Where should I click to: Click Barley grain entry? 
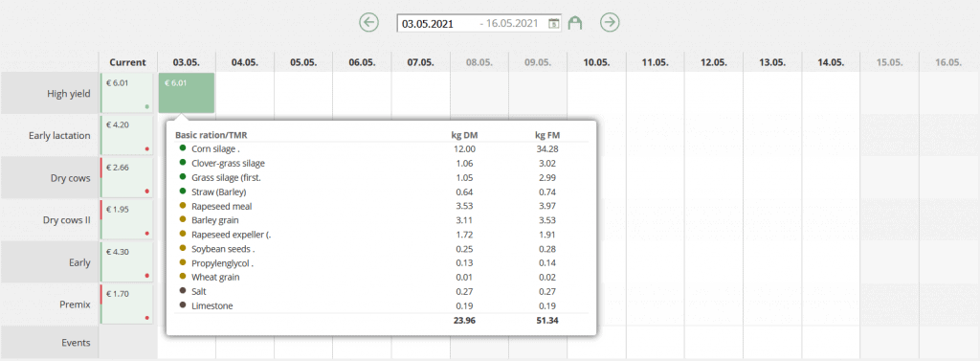[x=215, y=220]
